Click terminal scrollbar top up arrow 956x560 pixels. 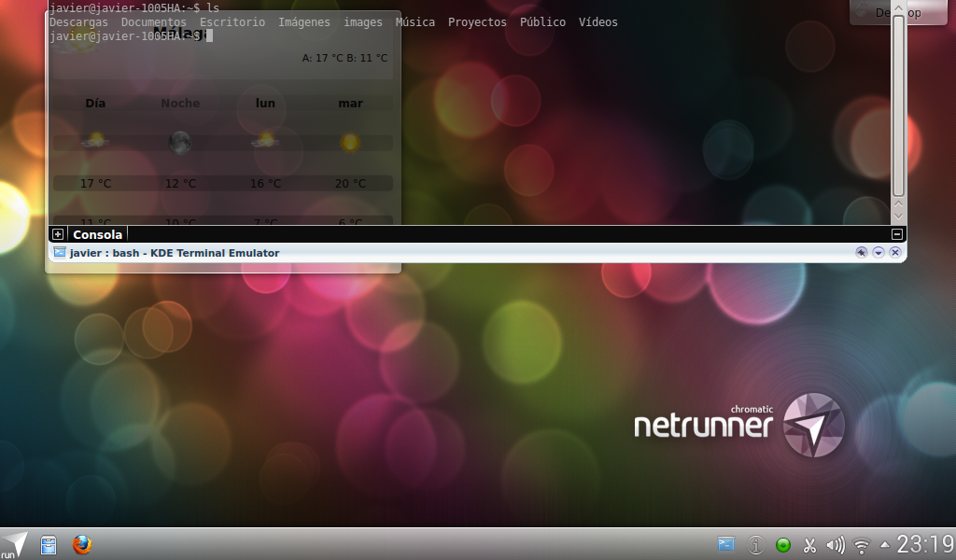898,7
